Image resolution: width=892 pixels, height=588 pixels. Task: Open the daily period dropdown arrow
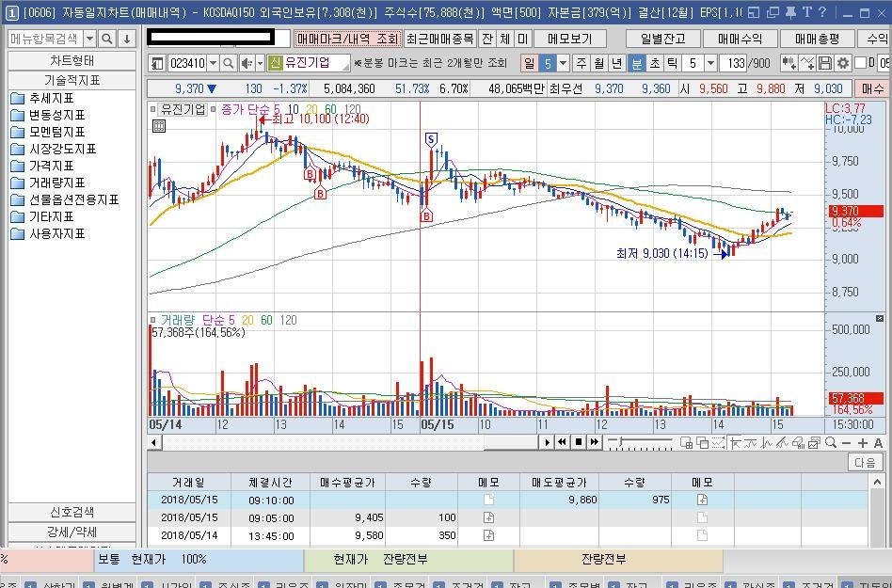(x=563, y=63)
